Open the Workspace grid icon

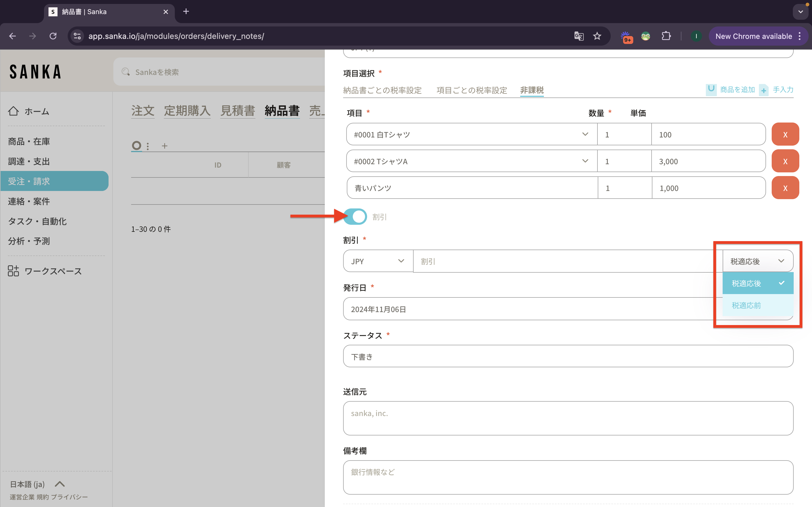(x=14, y=271)
